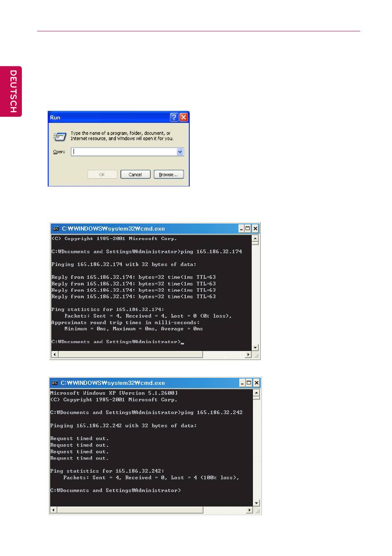
Task: Click scroll-down arrow in first cmd window
Action: coord(255,348)
